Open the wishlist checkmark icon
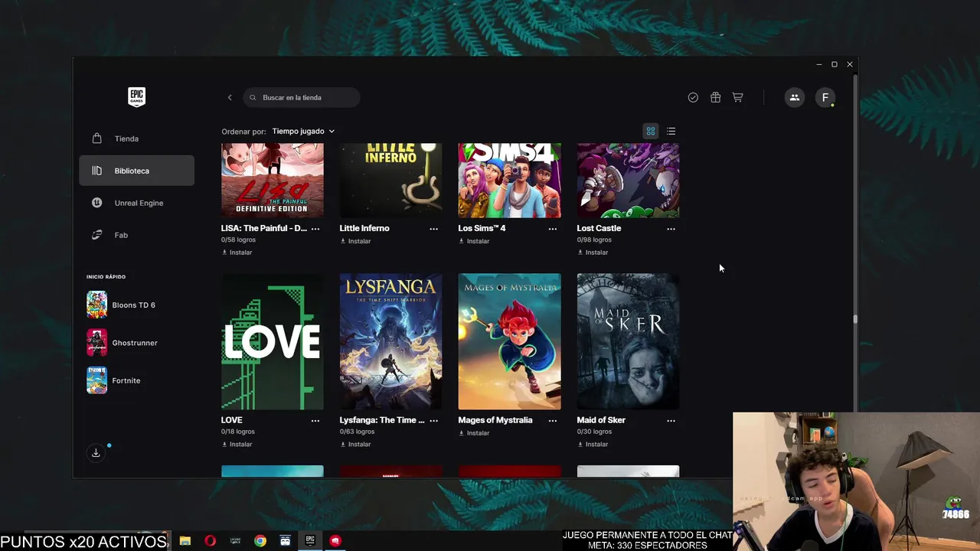980x551 pixels. (x=693, y=97)
